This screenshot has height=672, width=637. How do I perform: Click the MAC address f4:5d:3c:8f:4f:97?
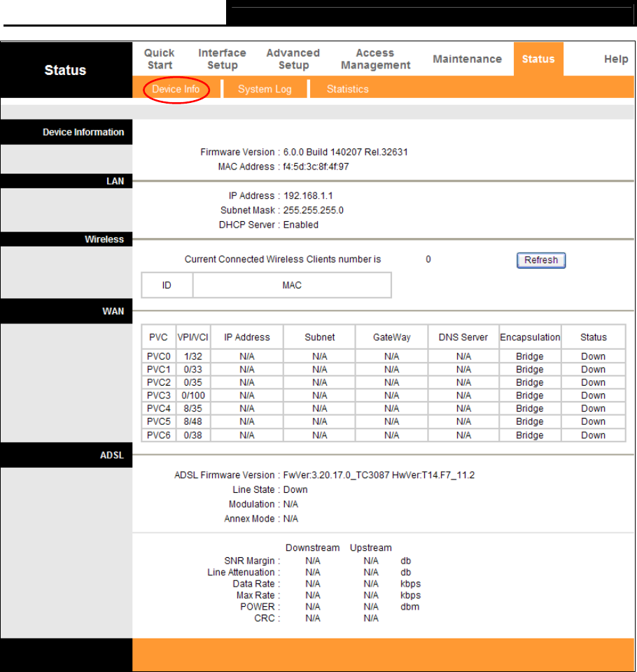tap(316, 167)
